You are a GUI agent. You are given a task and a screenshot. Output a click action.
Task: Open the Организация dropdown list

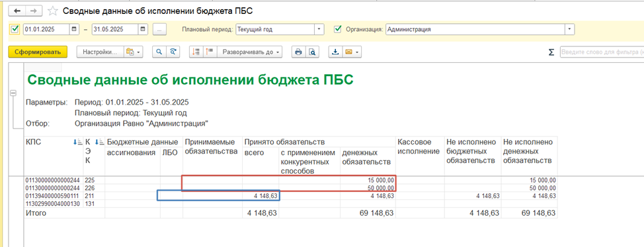tap(570, 29)
